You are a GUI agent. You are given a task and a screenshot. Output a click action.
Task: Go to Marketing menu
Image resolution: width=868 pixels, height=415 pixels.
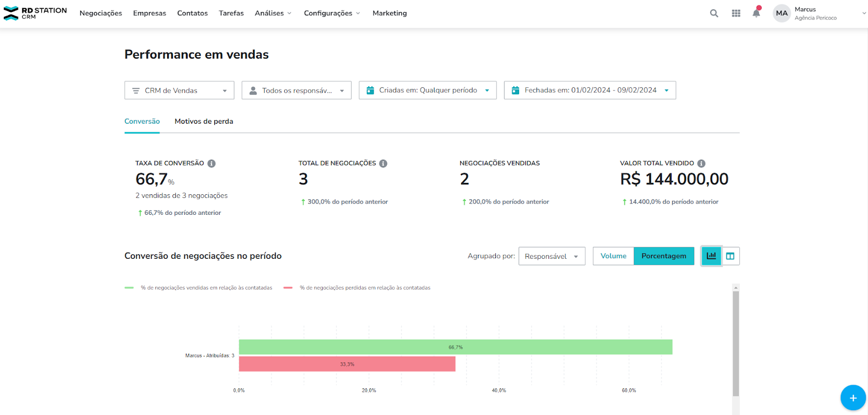[390, 13]
